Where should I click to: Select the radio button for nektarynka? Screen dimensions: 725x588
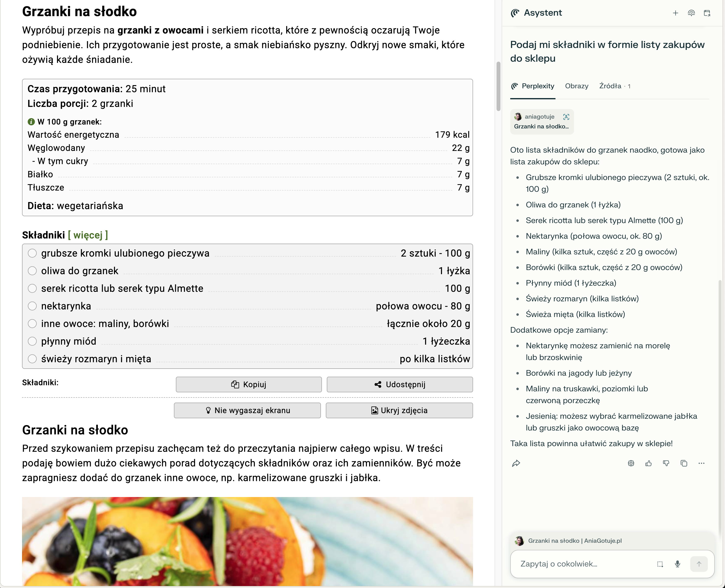click(x=32, y=306)
